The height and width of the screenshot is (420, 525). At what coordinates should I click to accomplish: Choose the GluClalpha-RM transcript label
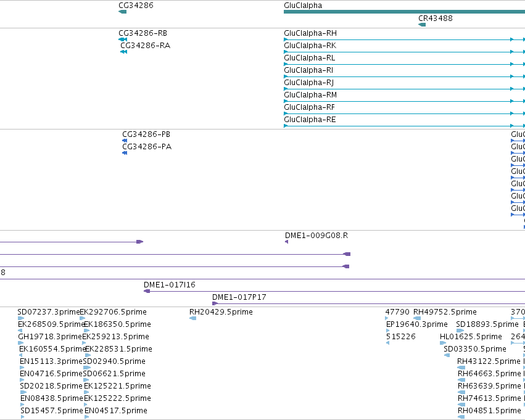point(310,95)
